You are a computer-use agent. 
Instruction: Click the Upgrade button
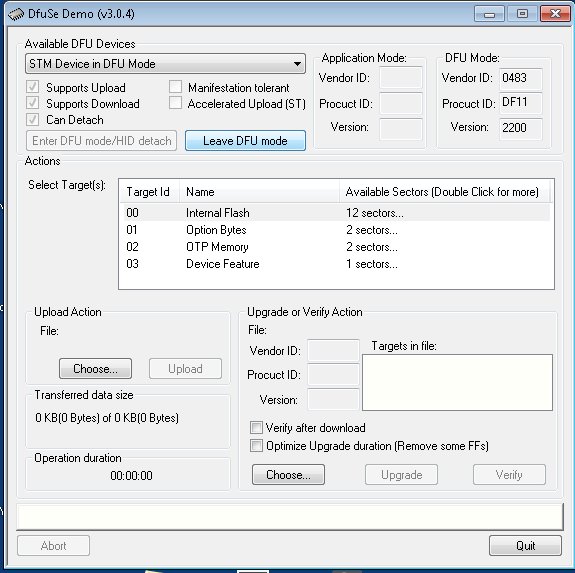(402, 475)
